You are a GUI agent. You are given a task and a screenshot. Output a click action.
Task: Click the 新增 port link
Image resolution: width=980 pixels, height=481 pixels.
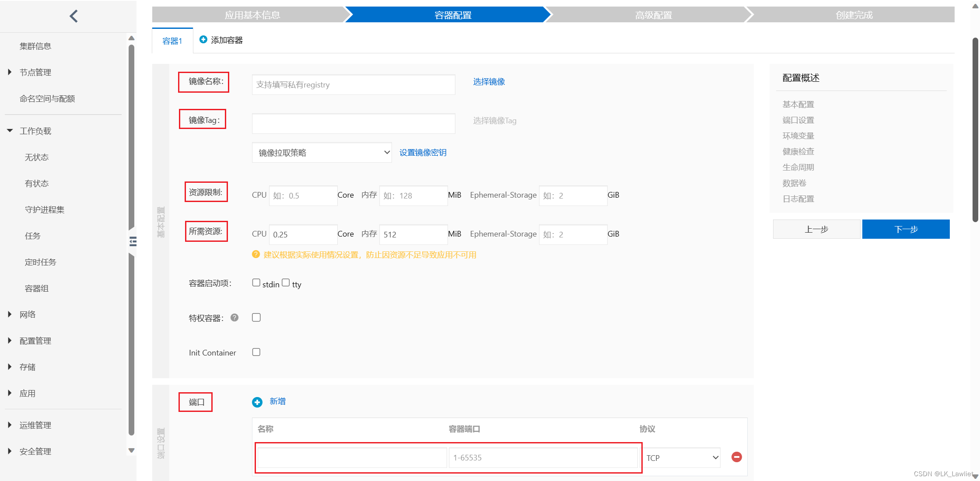point(278,401)
